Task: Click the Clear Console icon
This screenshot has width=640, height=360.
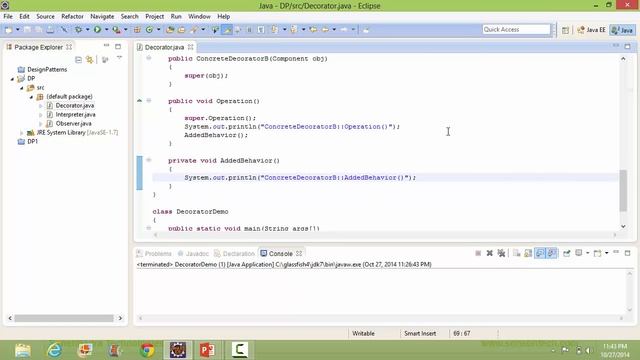Action: coord(516,253)
